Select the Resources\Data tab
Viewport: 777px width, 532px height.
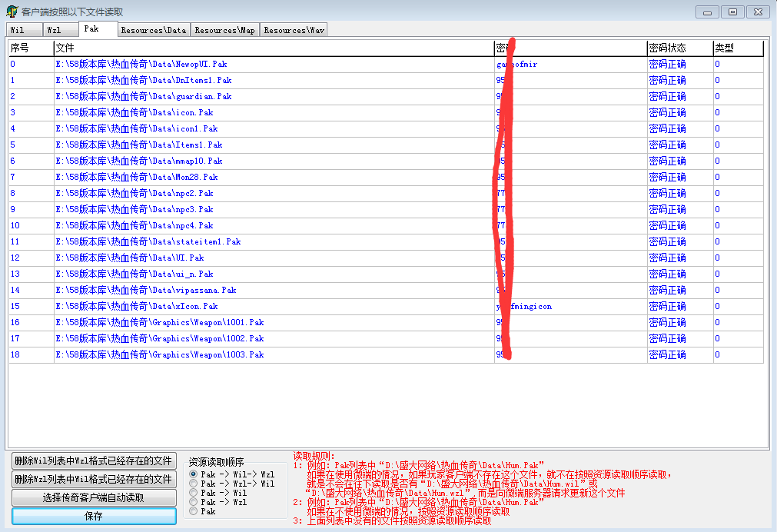[x=154, y=30]
